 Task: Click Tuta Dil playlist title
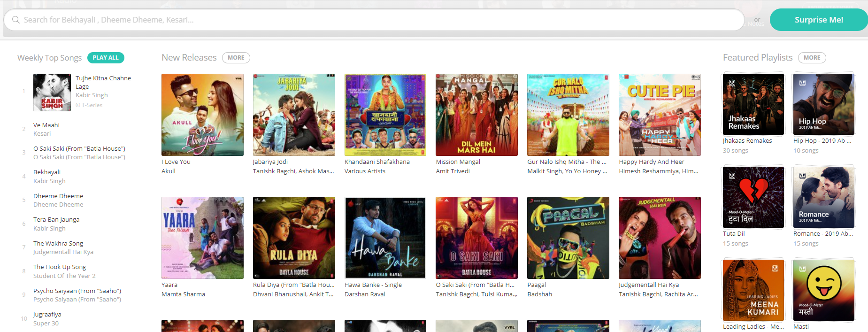coord(734,233)
